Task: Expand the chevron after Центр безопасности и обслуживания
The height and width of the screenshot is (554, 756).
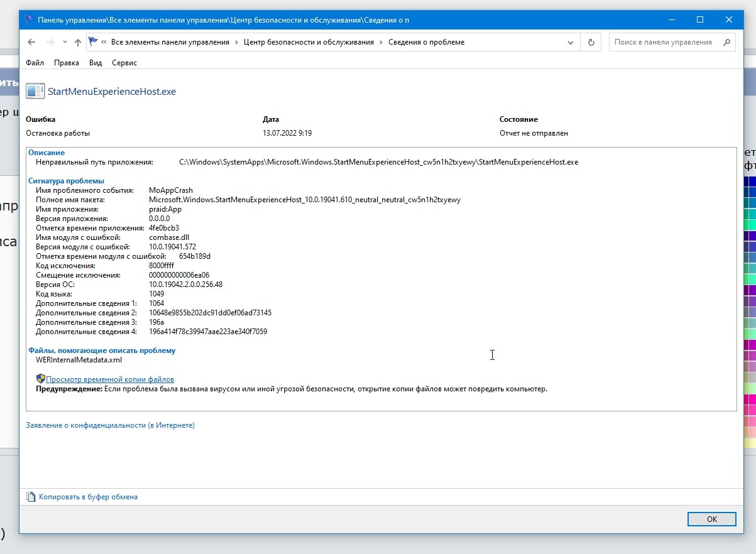Action: (381, 42)
